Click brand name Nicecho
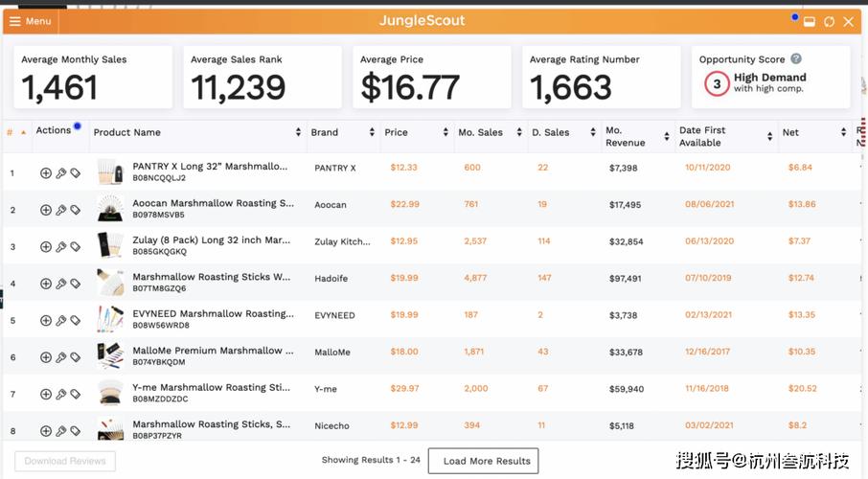Screen dimensions: 868x479 point(332,426)
